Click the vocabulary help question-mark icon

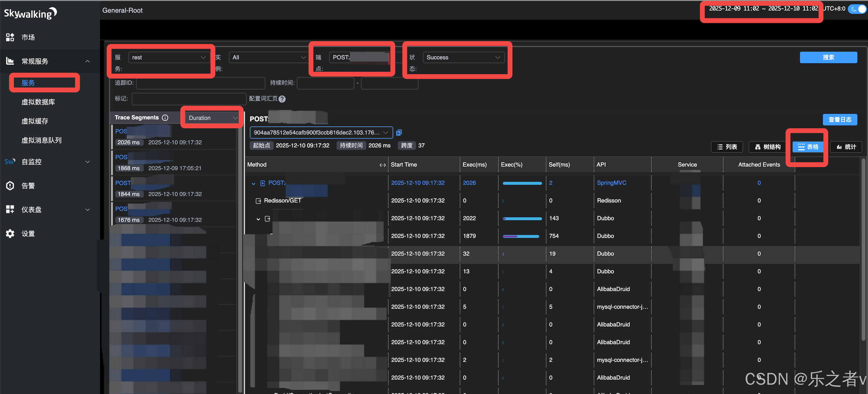click(x=282, y=99)
